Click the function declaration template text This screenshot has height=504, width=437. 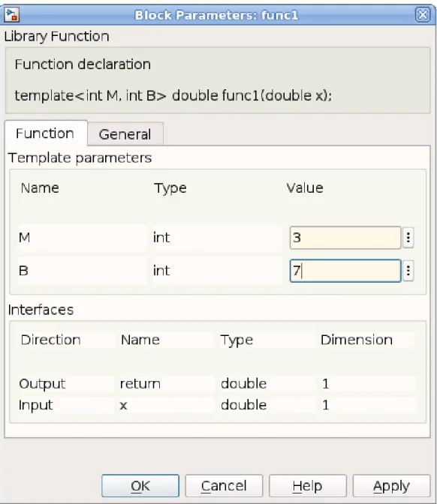tap(173, 95)
